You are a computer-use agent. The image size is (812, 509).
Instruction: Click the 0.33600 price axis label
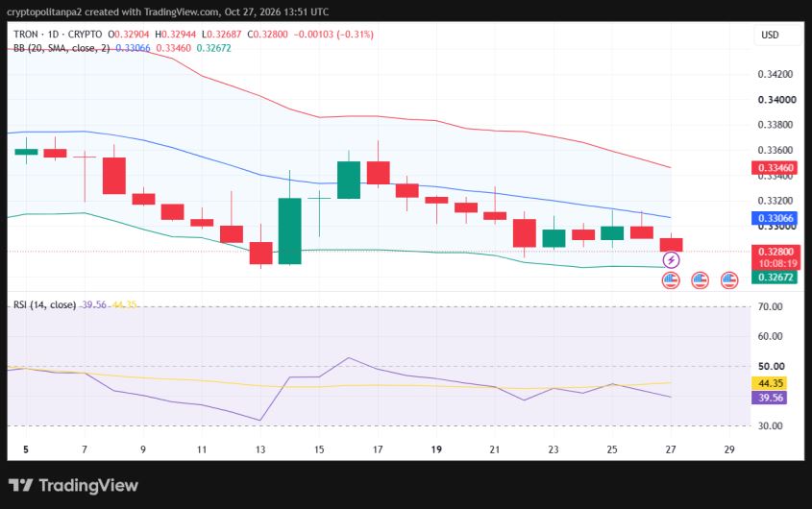coord(775,150)
